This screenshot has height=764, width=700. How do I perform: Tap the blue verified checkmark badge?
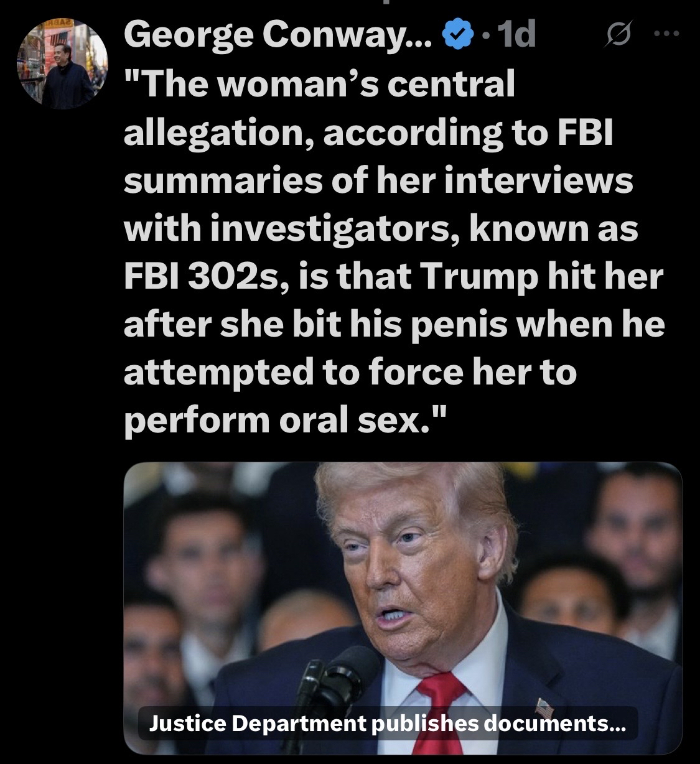coord(455,37)
